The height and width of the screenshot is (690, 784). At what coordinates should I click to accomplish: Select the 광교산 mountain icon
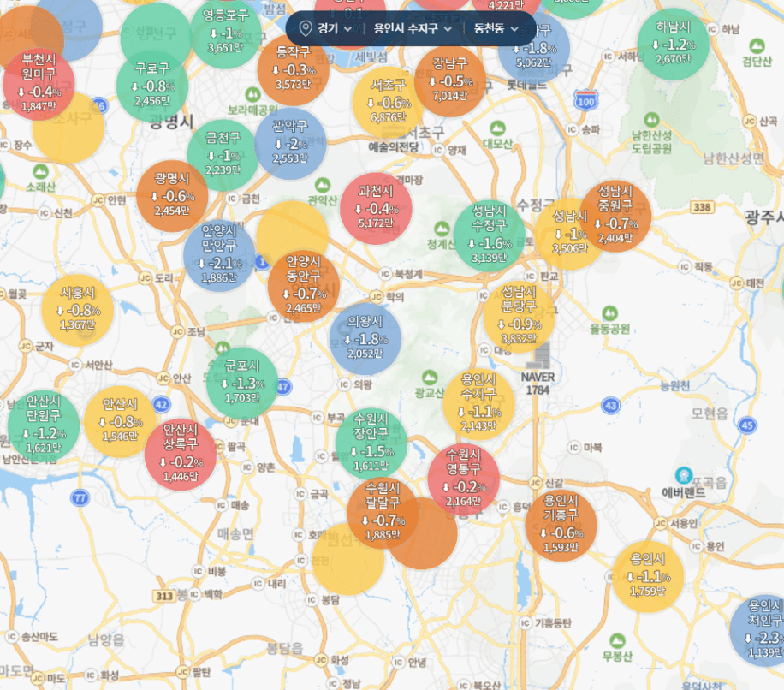[429, 376]
